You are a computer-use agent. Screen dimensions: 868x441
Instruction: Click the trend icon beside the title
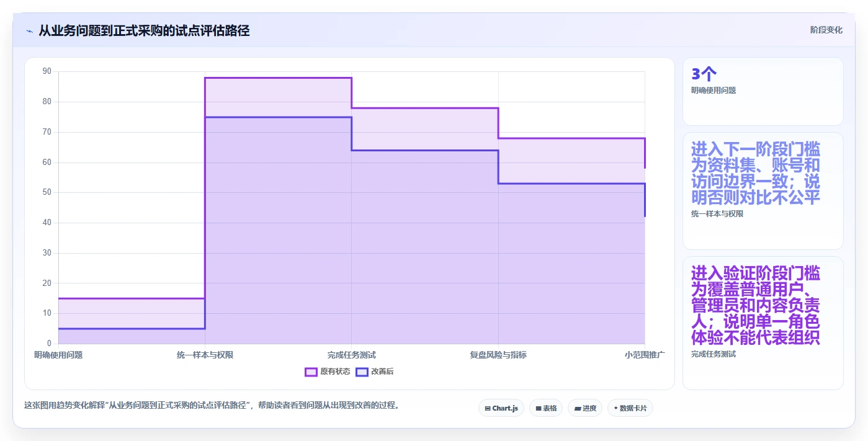pyautogui.click(x=29, y=30)
